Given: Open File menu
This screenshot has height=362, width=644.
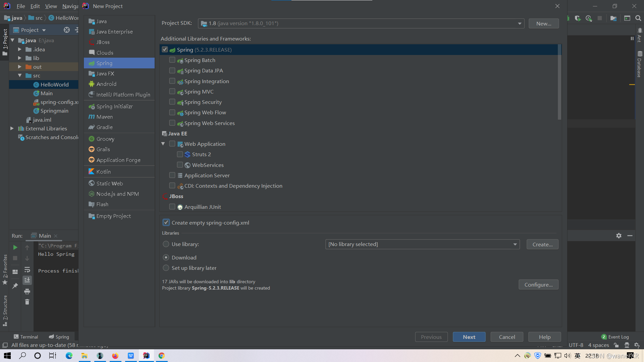Looking at the screenshot, I should (21, 6).
